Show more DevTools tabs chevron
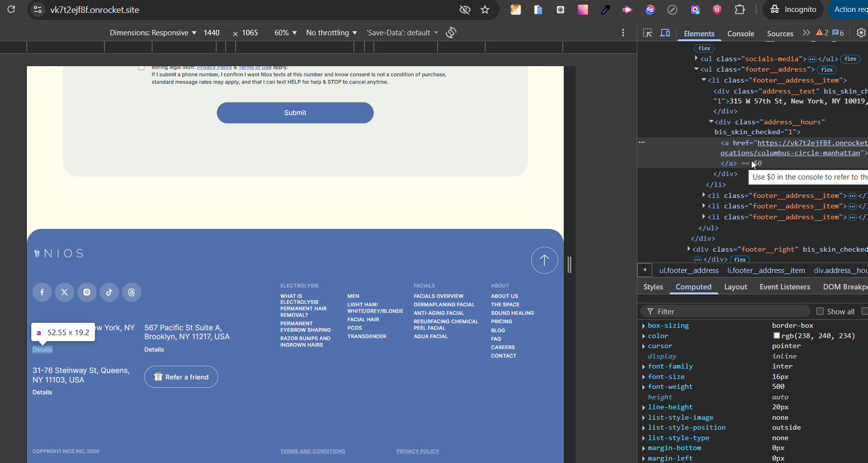The image size is (868, 463). click(806, 33)
